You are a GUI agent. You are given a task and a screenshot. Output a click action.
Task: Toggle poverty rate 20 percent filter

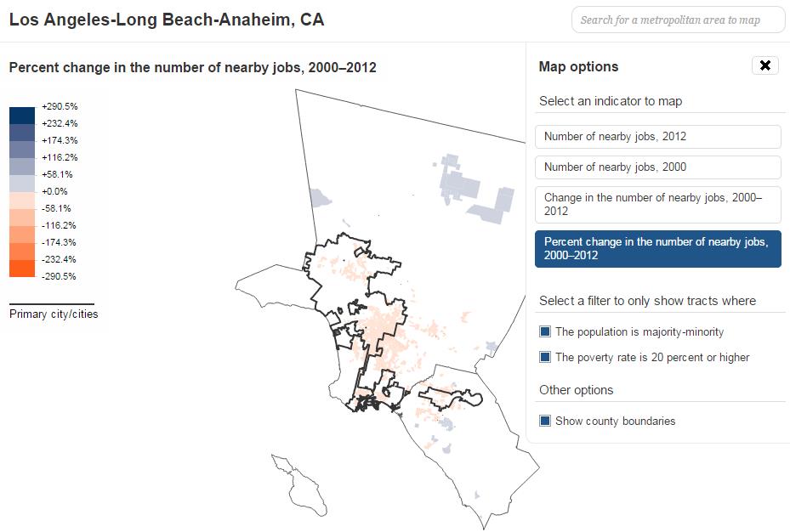(545, 358)
